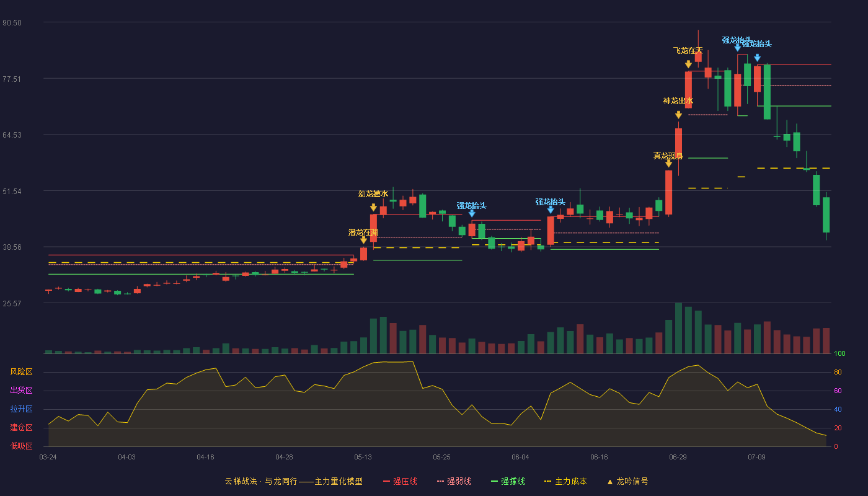The width and height of the screenshot is (868, 496).
Task: Click the 05-13 date label
Action: point(363,457)
